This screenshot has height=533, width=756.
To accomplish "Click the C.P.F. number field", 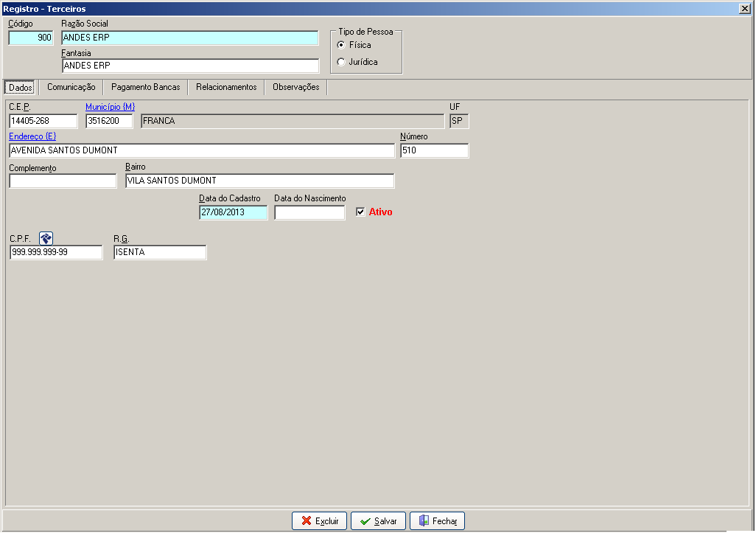I will pos(56,252).
